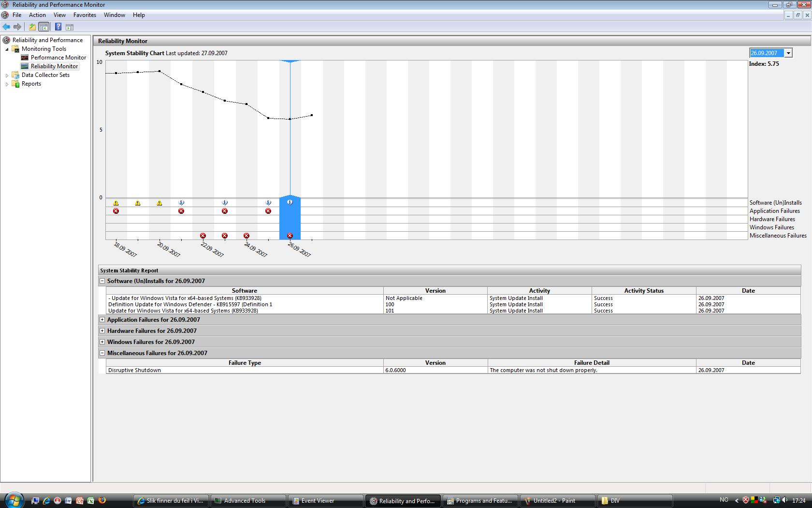Click the Security Center red shield tray icon

click(746, 500)
